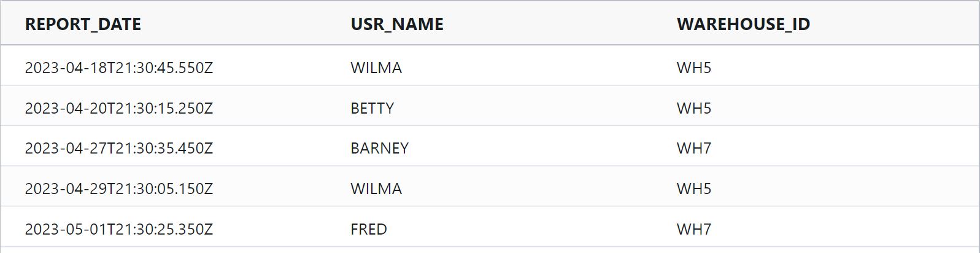The width and height of the screenshot is (980, 253).
Task: Click the 2023-04-27T21:30:35.450Z report date
Action: click(118, 148)
